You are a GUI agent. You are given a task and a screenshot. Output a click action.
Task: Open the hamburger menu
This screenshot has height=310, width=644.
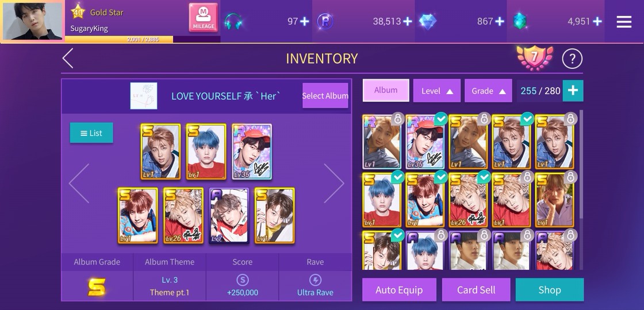pyautogui.click(x=624, y=21)
